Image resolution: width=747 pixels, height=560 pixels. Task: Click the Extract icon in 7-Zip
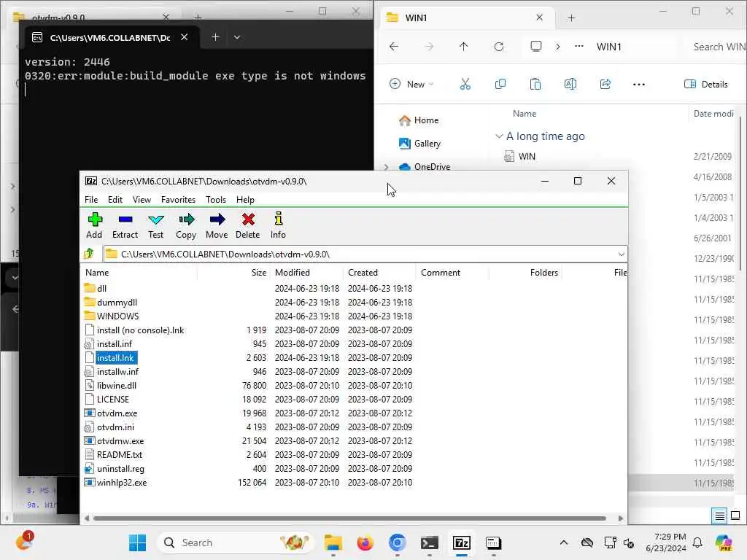click(125, 225)
